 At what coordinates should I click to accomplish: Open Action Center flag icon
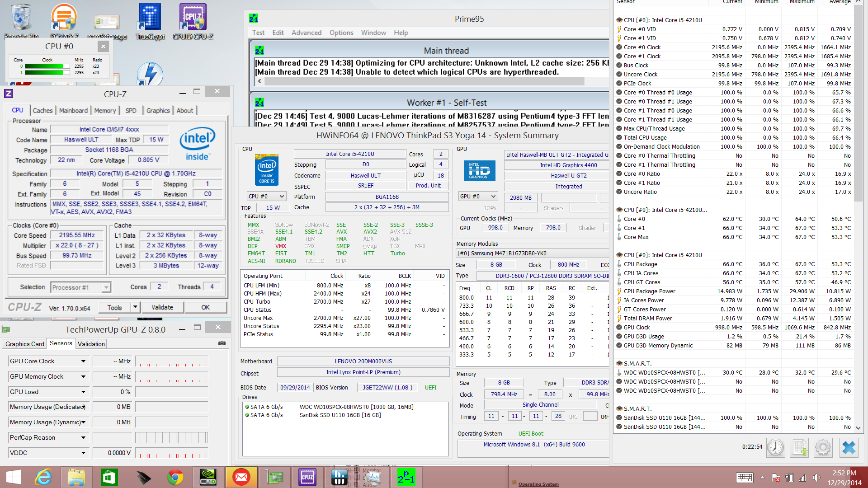pyautogui.click(x=776, y=478)
